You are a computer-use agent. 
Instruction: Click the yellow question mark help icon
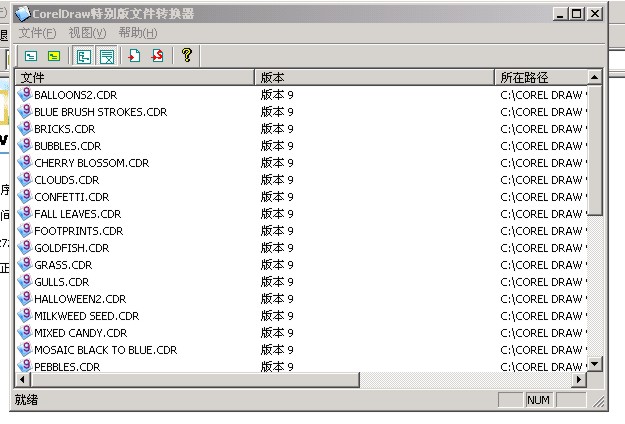point(187,55)
